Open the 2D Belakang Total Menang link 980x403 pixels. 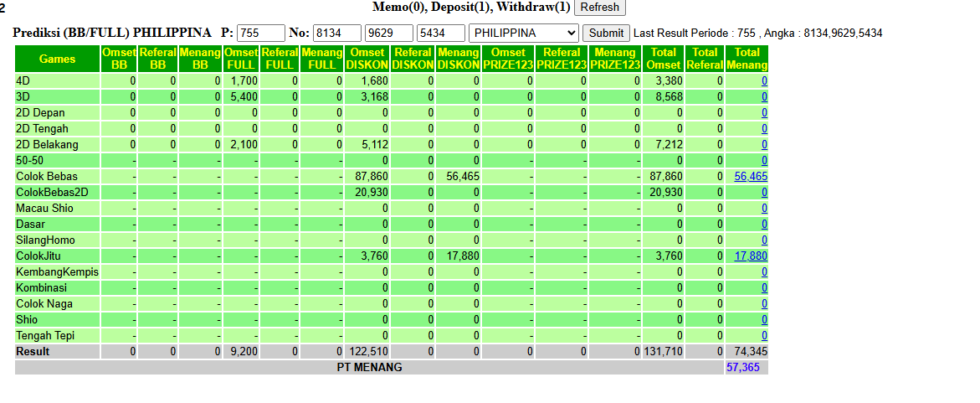(x=764, y=145)
